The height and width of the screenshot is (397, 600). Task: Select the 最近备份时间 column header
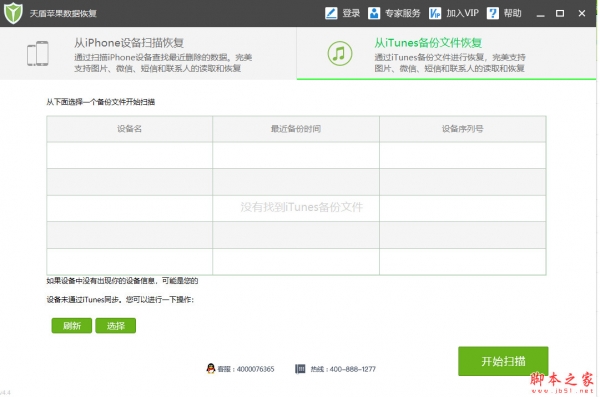(x=296, y=129)
